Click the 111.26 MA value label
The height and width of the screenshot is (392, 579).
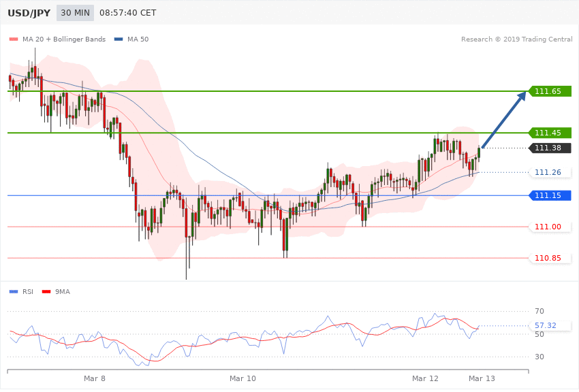point(550,172)
